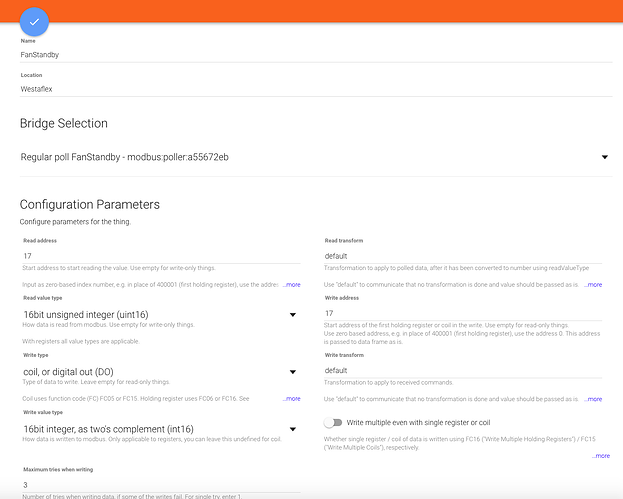Edit the Maximum tries when writing field

(160, 484)
